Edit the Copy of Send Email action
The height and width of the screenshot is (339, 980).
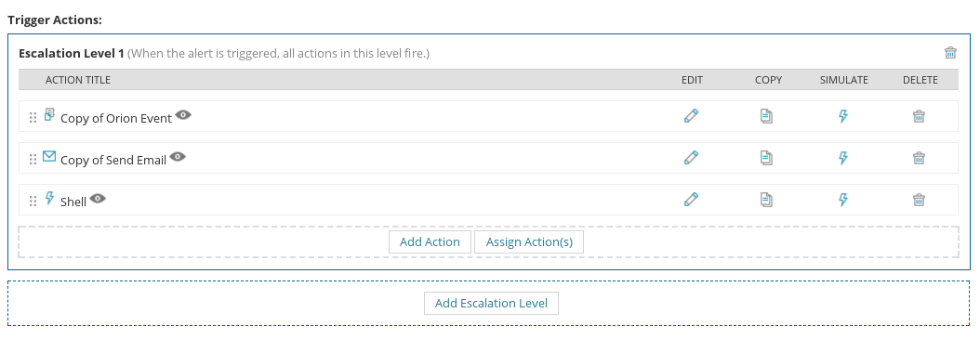pyautogui.click(x=691, y=158)
